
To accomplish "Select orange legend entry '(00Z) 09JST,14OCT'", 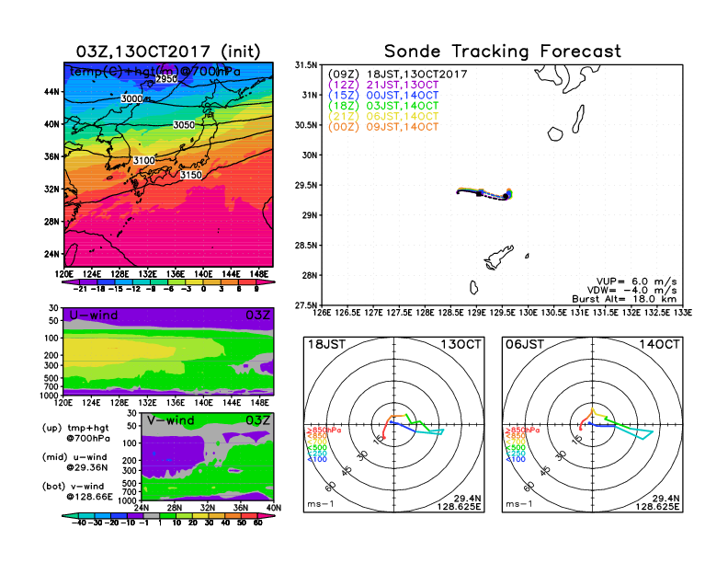I will (383, 127).
